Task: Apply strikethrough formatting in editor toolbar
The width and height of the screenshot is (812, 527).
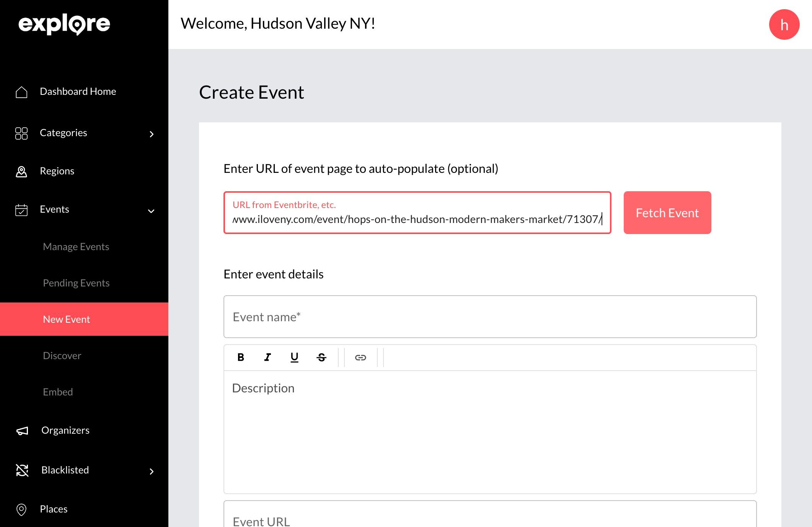Action: click(x=321, y=357)
